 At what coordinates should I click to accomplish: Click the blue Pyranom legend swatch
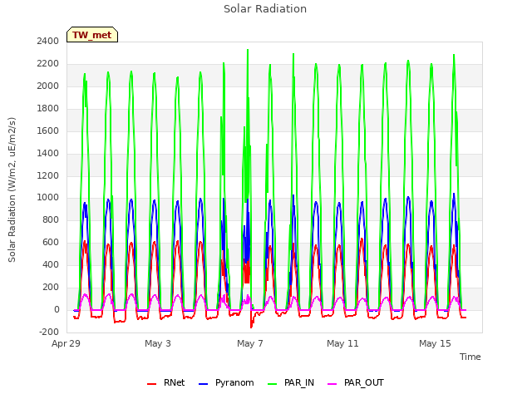point(203,384)
